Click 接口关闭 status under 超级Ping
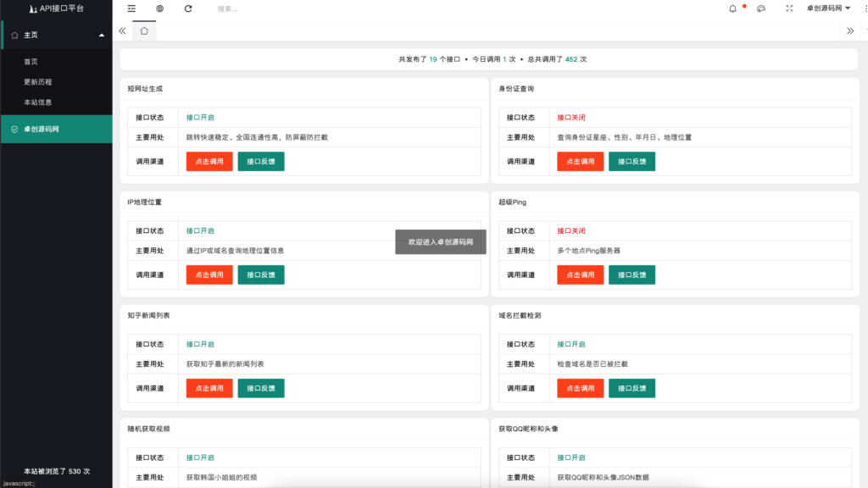 pyautogui.click(x=570, y=230)
